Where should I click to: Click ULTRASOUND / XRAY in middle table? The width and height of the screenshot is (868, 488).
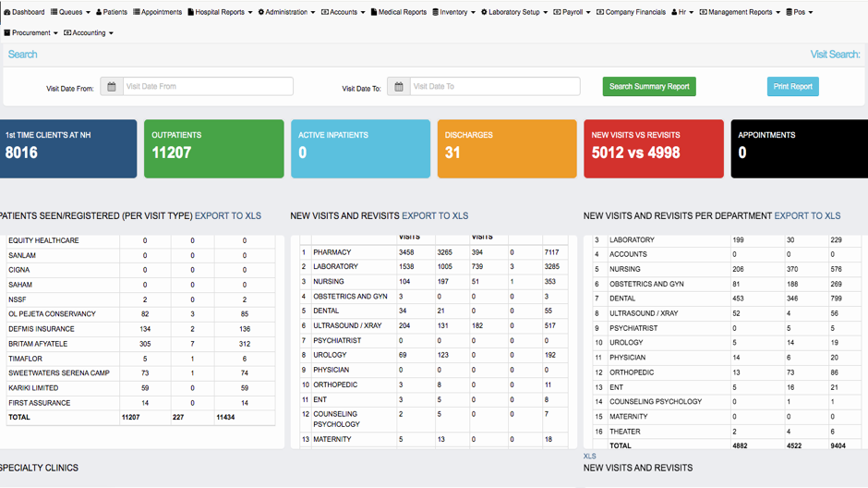[347, 325]
